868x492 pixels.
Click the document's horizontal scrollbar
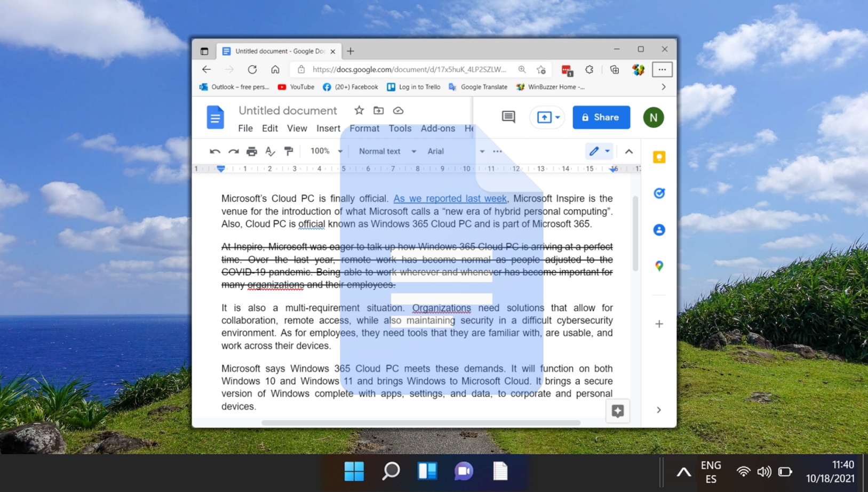[421, 423]
